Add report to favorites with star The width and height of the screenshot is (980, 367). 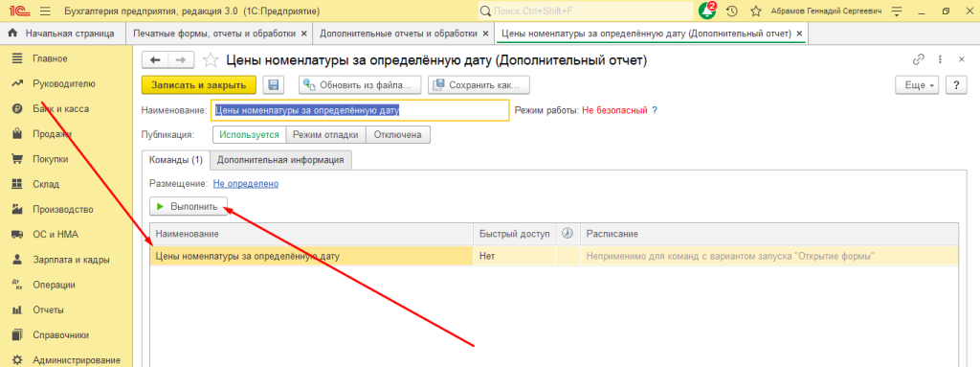click(x=212, y=60)
